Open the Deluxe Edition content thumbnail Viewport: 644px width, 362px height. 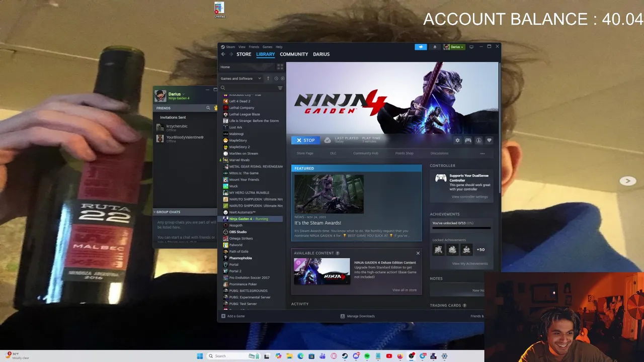tap(322, 271)
